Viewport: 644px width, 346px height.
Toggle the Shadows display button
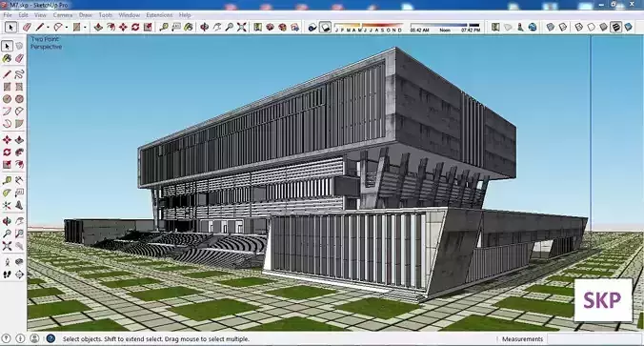tap(325, 27)
